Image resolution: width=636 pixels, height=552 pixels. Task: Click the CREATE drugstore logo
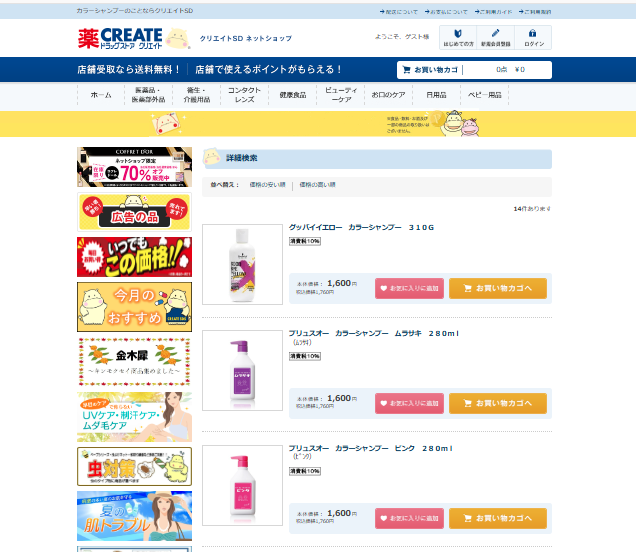coord(120,39)
